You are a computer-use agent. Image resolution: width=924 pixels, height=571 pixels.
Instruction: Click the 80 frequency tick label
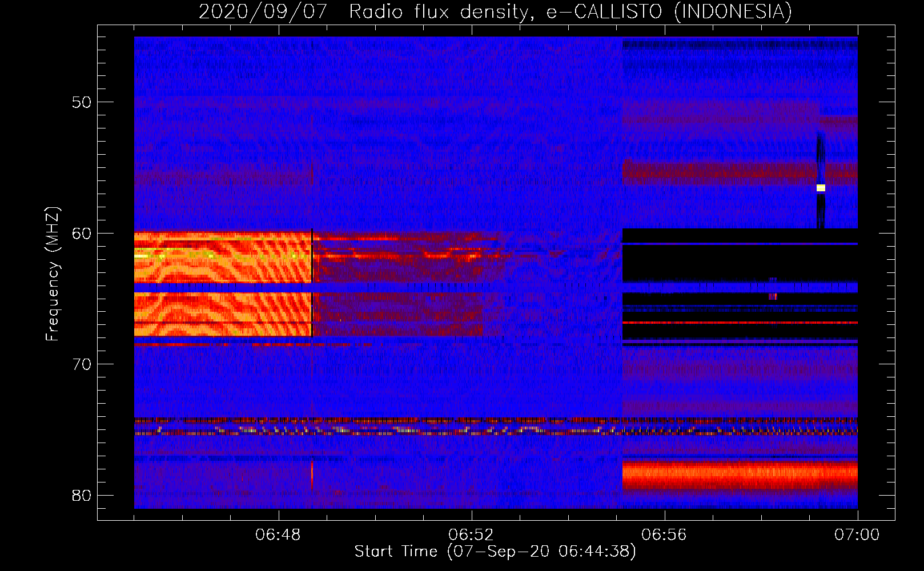pos(82,495)
